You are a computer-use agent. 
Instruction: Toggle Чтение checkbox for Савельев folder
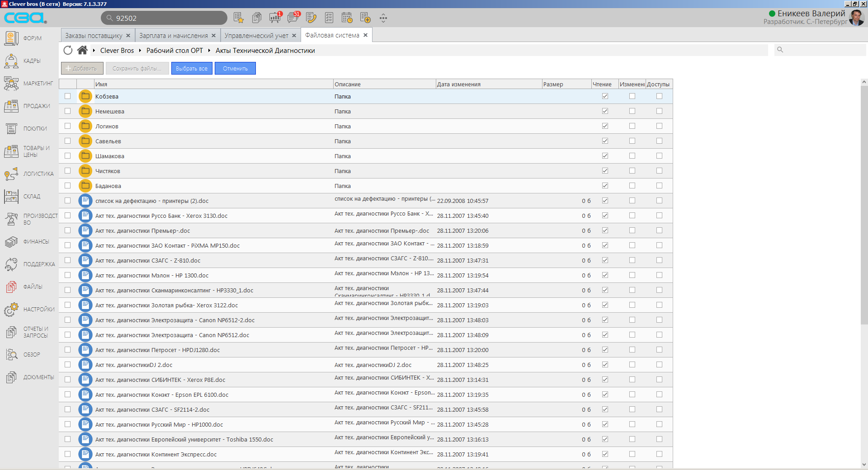[605, 141]
